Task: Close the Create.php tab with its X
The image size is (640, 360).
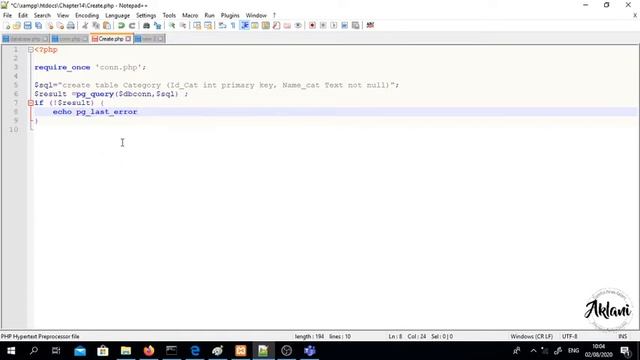Action: coord(128,39)
